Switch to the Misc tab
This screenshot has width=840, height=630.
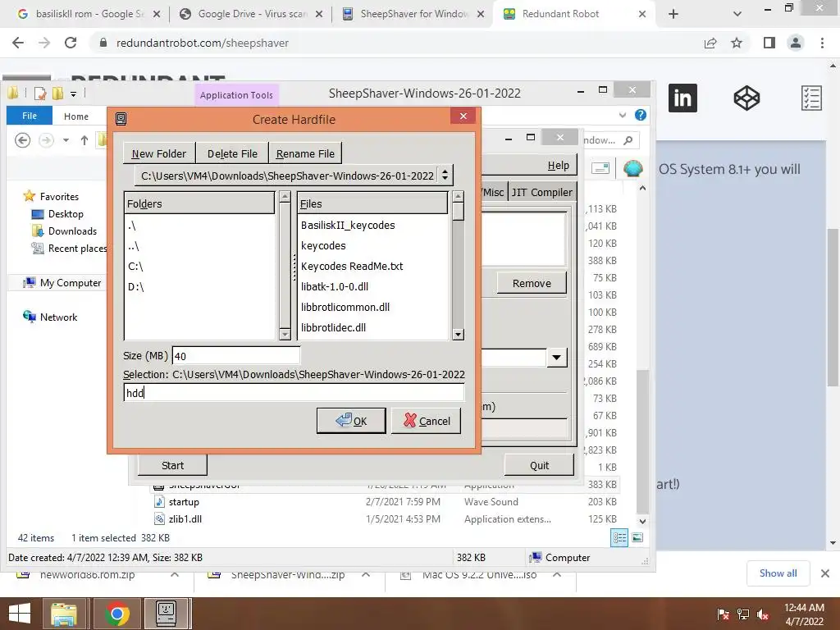point(493,192)
